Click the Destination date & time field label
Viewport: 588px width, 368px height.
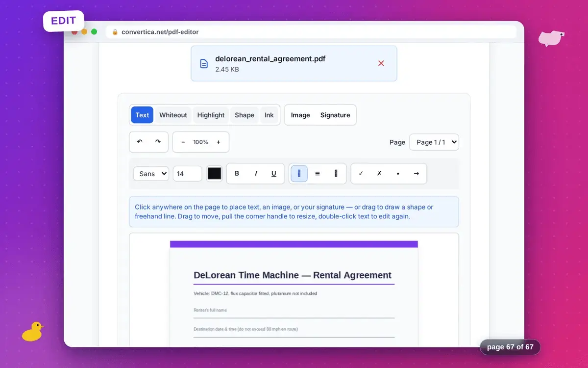point(245,329)
